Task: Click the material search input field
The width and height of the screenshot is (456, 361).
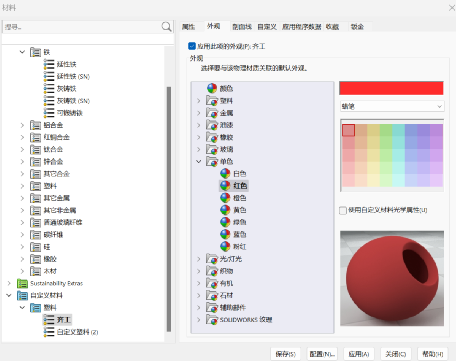Action: (x=82, y=27)
